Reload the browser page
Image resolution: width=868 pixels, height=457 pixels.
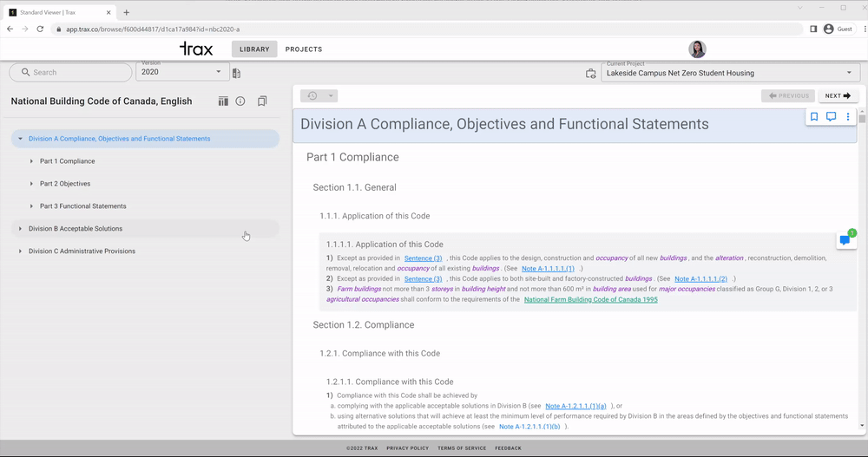click(x=40, y=29)
